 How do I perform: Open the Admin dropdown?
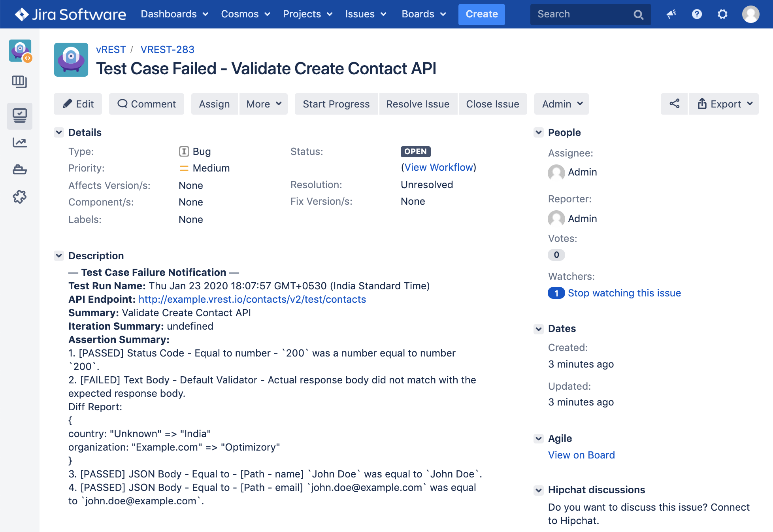[x=562, y=104]
